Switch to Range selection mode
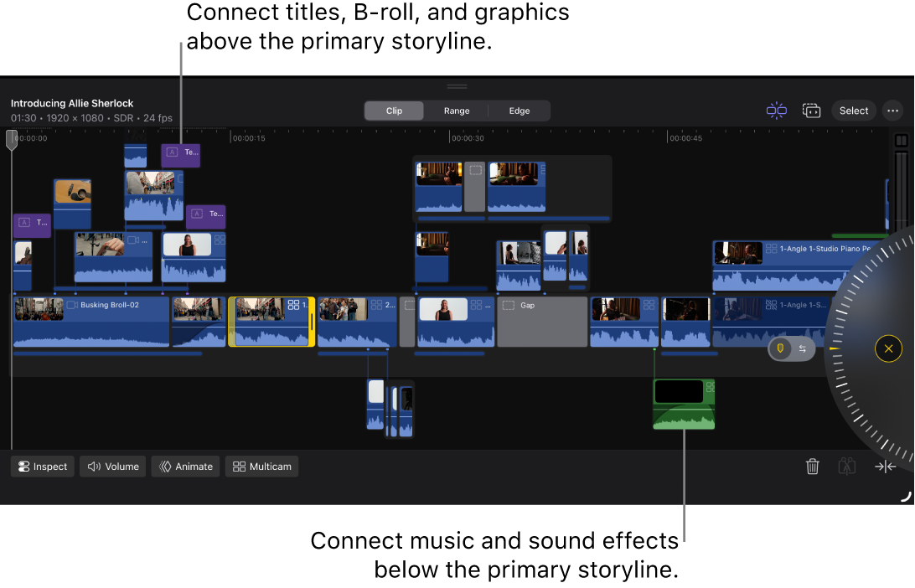Viewport: 915px width, 588px height. pos(456,110)
